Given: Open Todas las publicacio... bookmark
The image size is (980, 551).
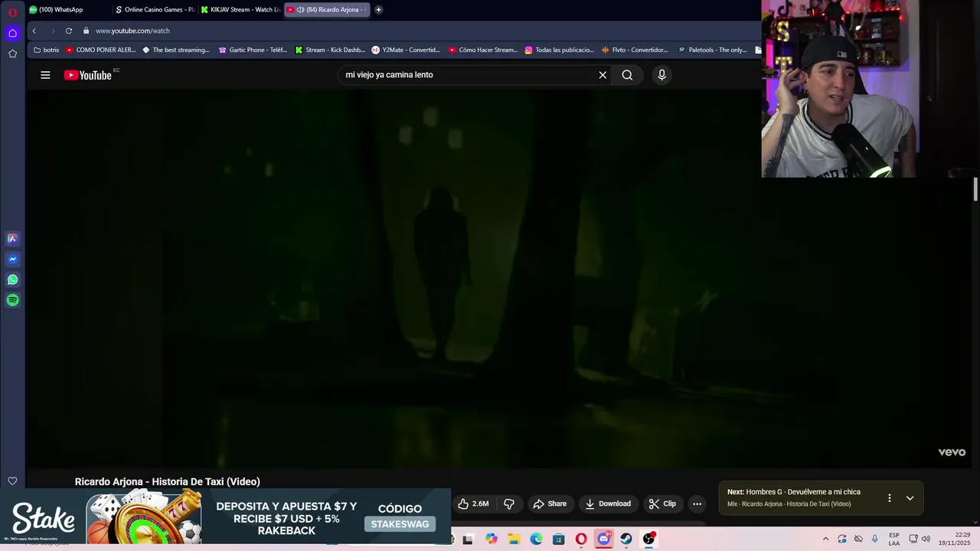Looking at the screenshot, I should click(559, 50).
